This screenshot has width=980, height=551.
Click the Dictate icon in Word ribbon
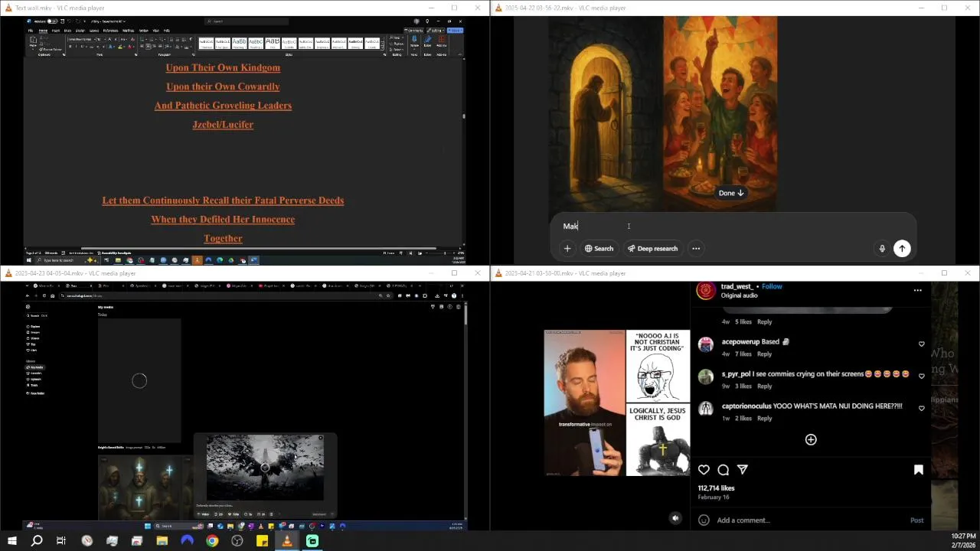coord(414,40)
